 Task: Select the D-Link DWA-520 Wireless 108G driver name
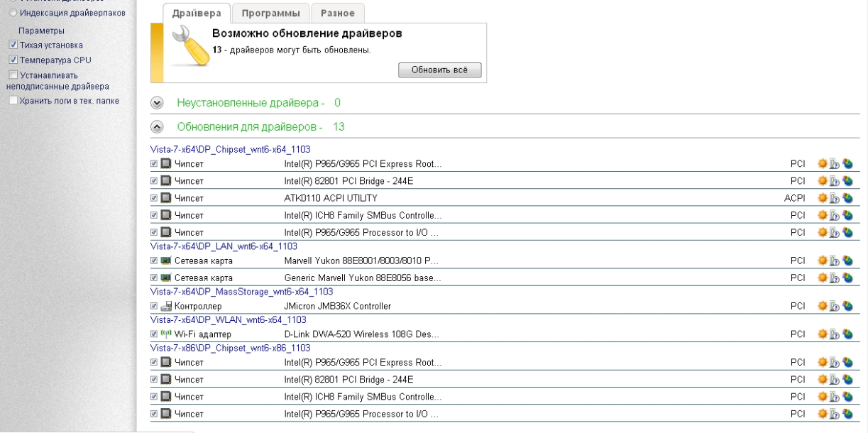pos(362,334)
